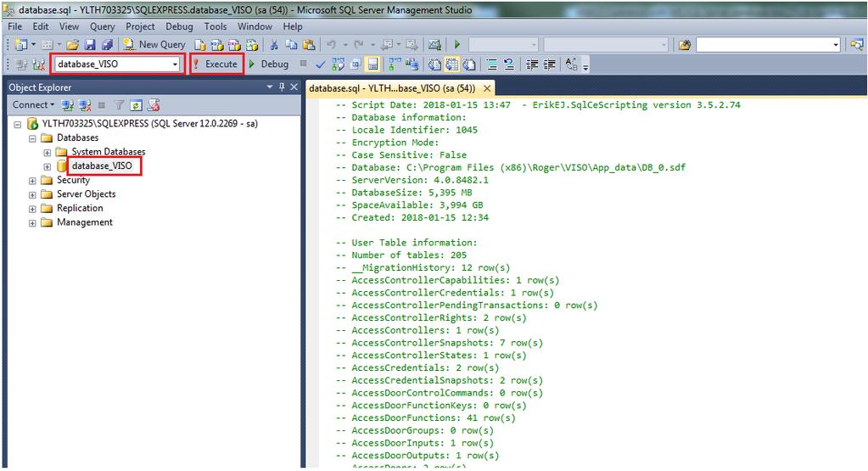Click the Disconnect icon in Object Explorer
The image size is (868, 471).
(85, 105)
